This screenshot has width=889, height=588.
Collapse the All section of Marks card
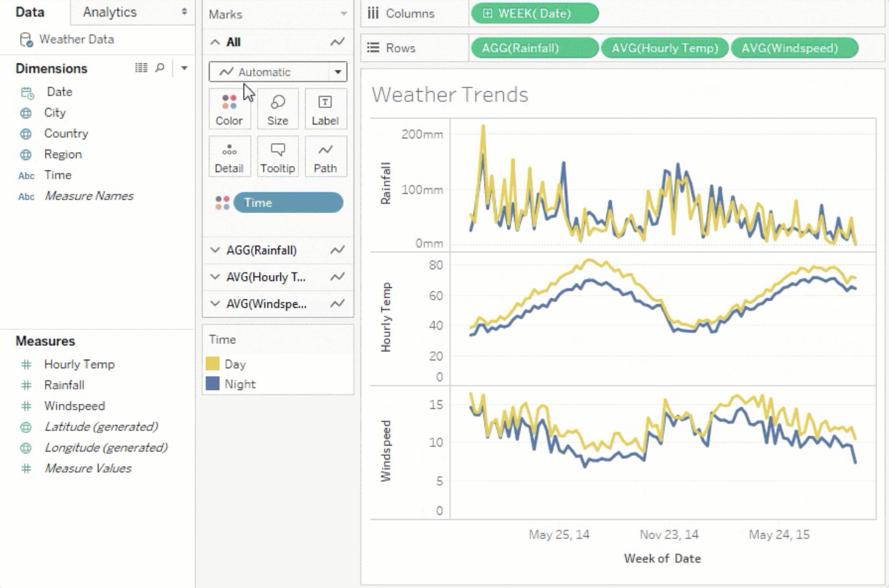(215, 42)
